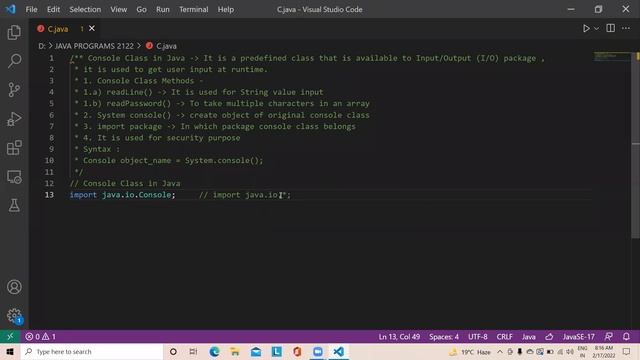Run the Java file with play button
This screenshot has width=640, height=360.
click(x=586, y=29)
